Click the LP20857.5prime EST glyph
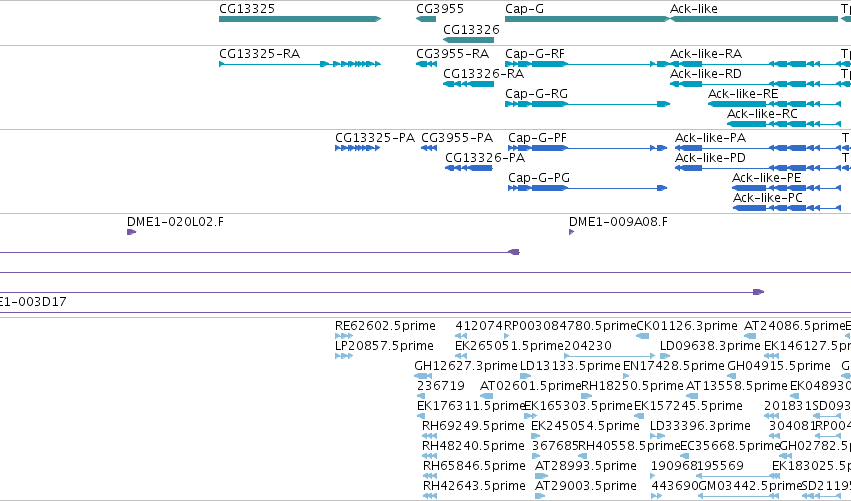This screenshot has height=501, width=851. 344,356
